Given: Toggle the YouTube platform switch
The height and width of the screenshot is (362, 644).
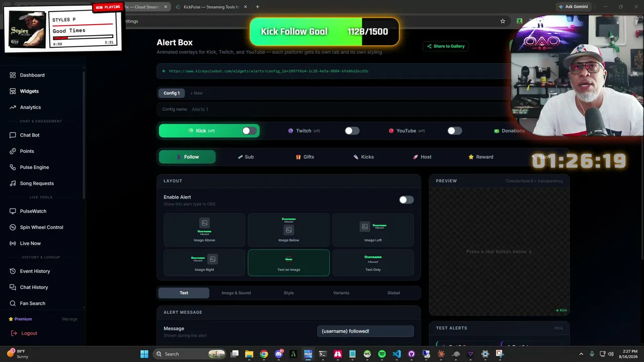Looking at the screenshot, I should (x=455, y=131).
